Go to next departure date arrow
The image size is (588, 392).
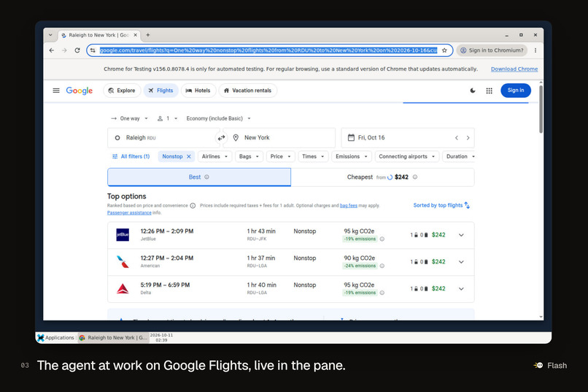click(x=468, y=138)
